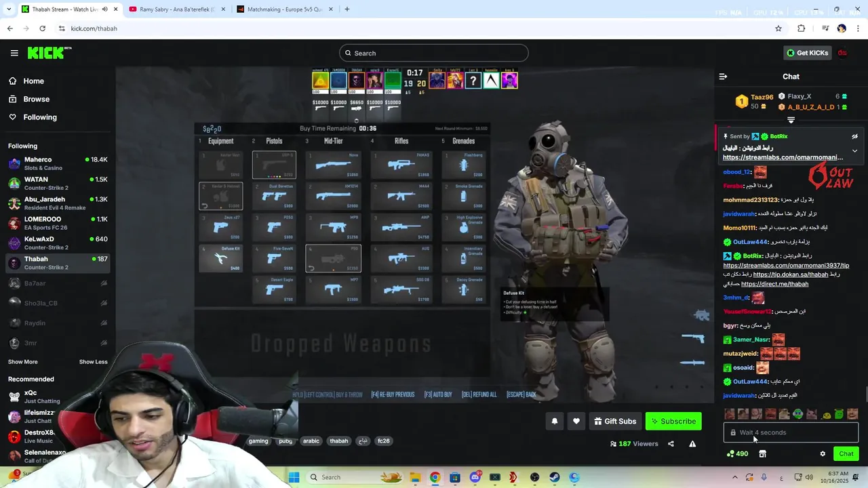Select offline channel Sho3la_CB in sidebar

coord(58,303)
